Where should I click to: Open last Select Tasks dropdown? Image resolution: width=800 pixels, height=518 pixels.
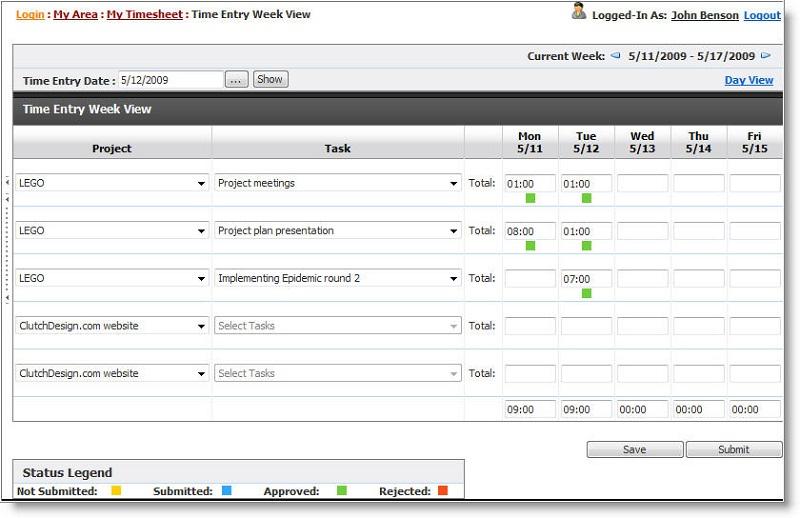tap(338, 373)
